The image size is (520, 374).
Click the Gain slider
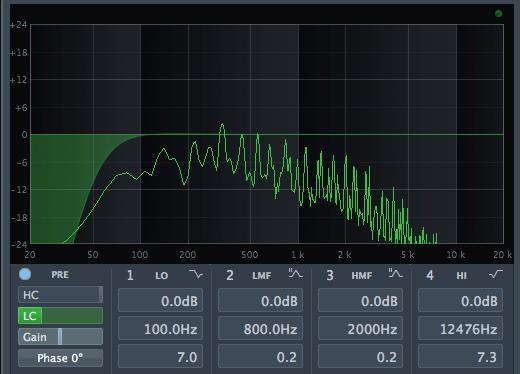[x=60, y=337]
